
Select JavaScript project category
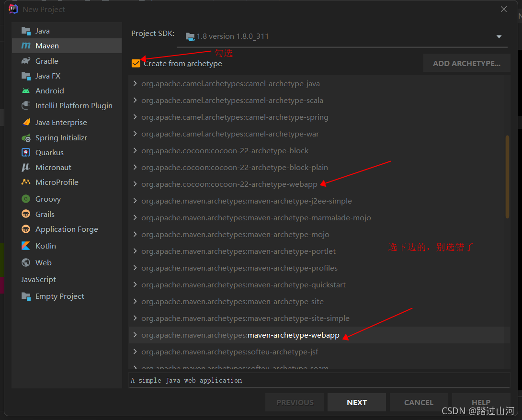point(39,280)
